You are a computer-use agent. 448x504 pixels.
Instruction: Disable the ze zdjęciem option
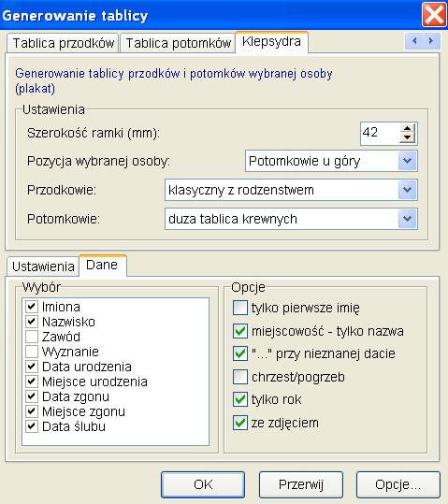coord(240,423)
